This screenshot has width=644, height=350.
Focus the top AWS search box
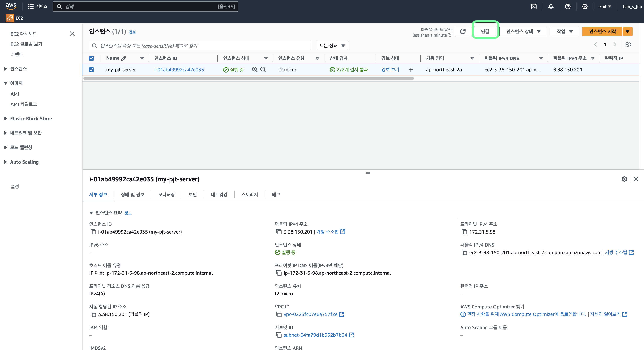[145, 7]
